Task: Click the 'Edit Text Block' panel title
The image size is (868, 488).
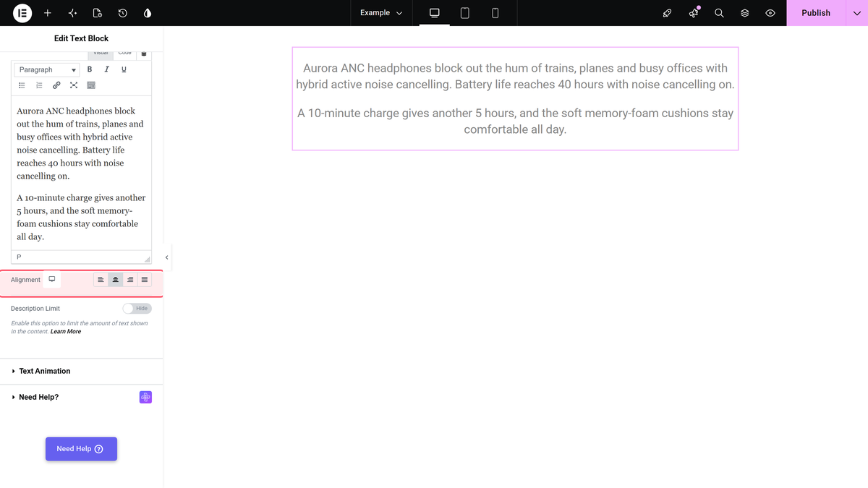Action: 82,38
